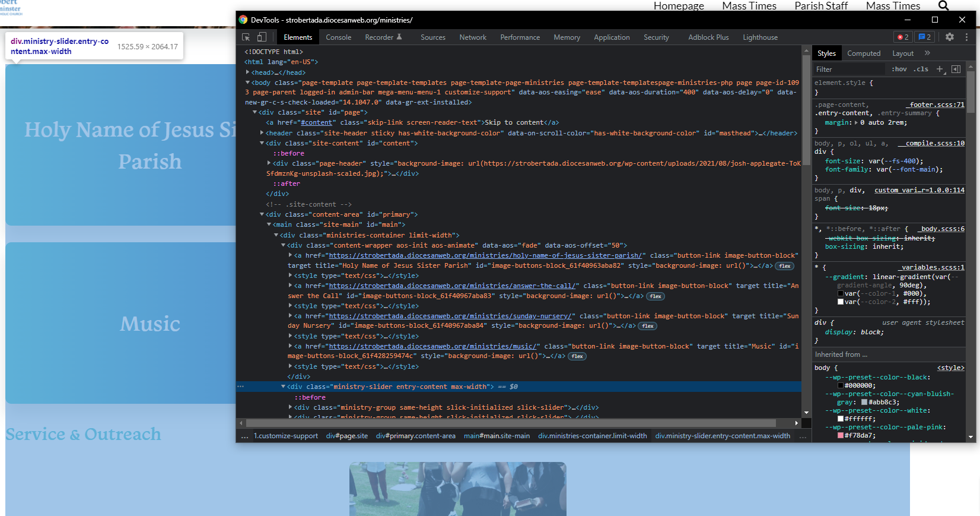Image resolution: width=980 pixels, height=516 pixels.
Task: Open DevTools three-dot customize menu
Action: 966,37
